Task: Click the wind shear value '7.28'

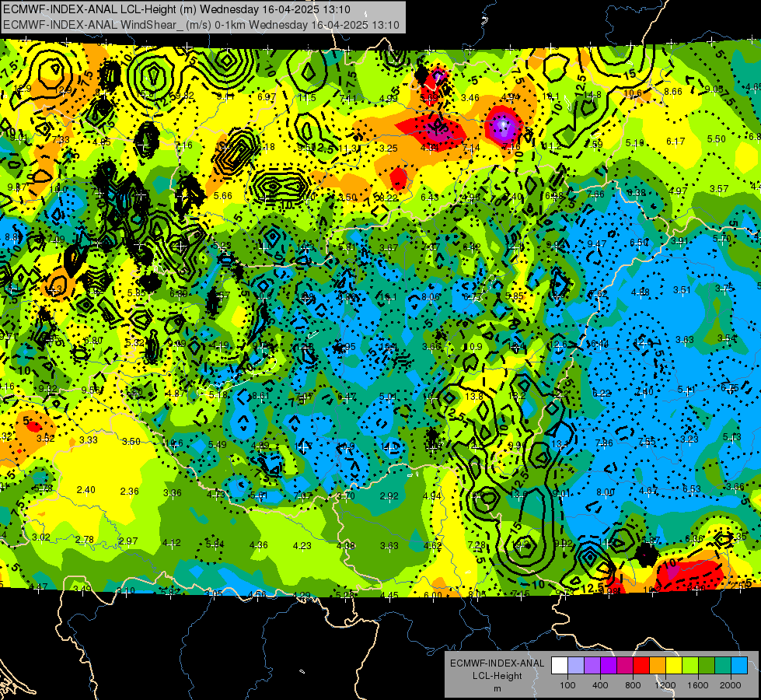Action: point(476,545)
